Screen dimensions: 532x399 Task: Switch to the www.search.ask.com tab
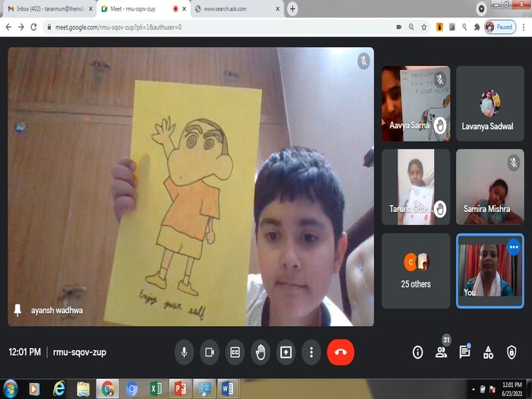(237, 9)
